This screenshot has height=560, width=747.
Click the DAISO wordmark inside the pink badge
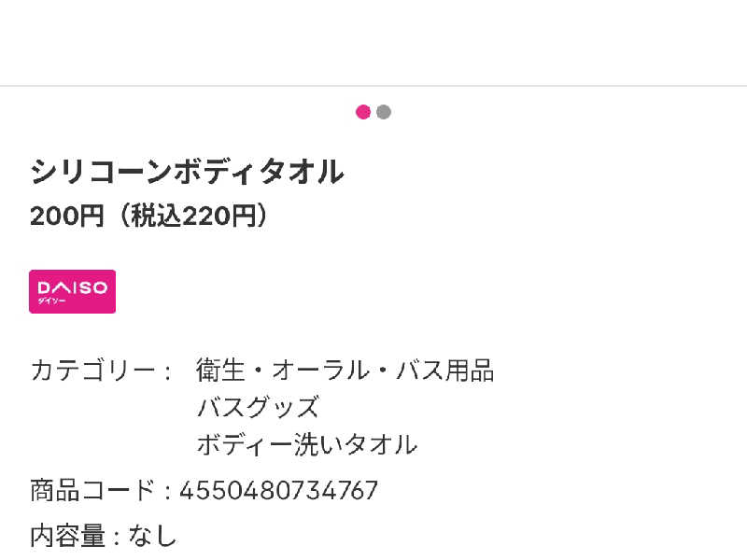72,287
